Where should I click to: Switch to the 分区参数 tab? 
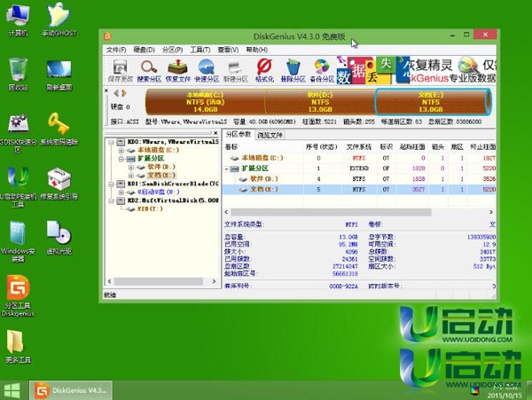(238, 134)
